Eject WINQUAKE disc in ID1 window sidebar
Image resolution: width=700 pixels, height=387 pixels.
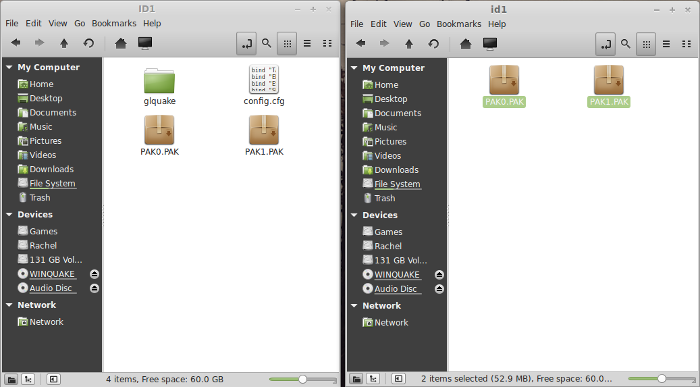tap(94, 274)
